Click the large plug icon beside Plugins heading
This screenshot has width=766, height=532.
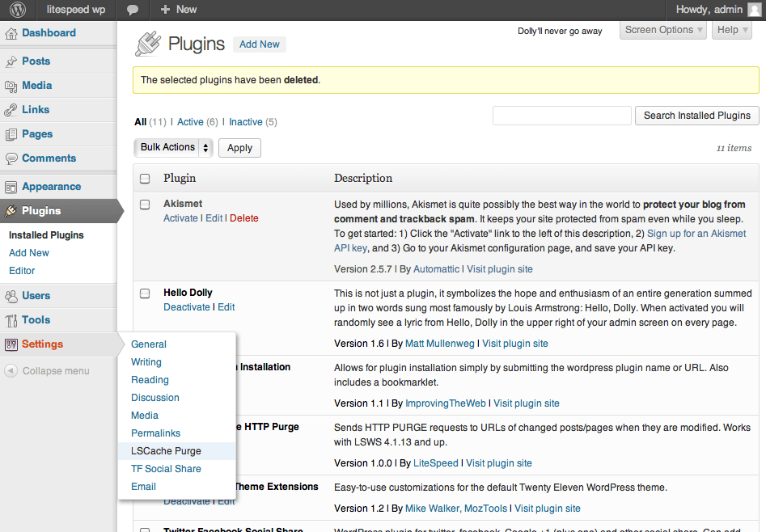(x=148, y=44)
